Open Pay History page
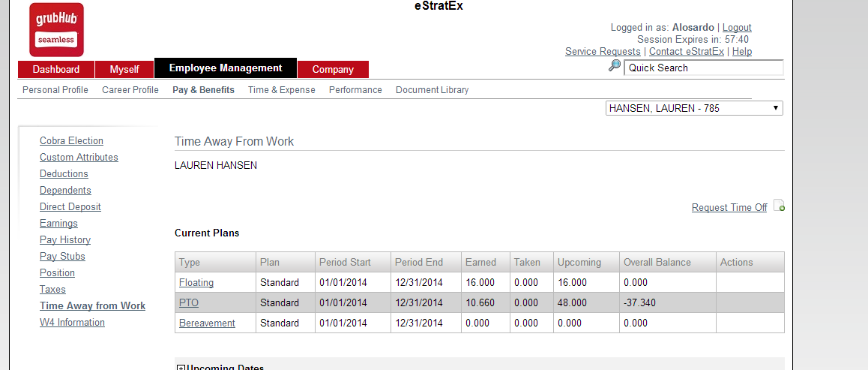 65,240
